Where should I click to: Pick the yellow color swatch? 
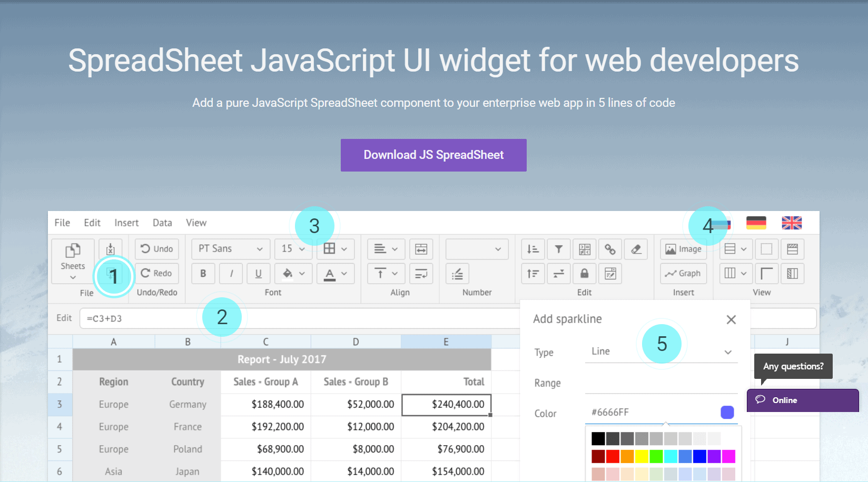[642, 456]
